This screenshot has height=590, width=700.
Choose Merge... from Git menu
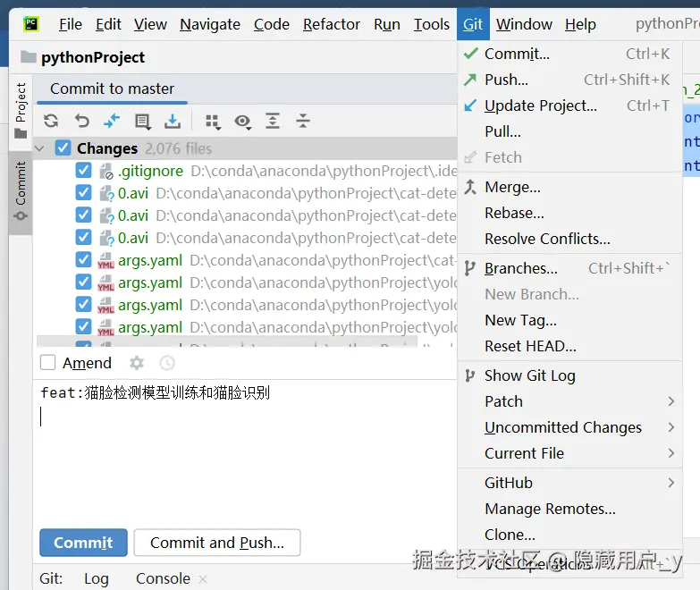[x=570, y=188]
